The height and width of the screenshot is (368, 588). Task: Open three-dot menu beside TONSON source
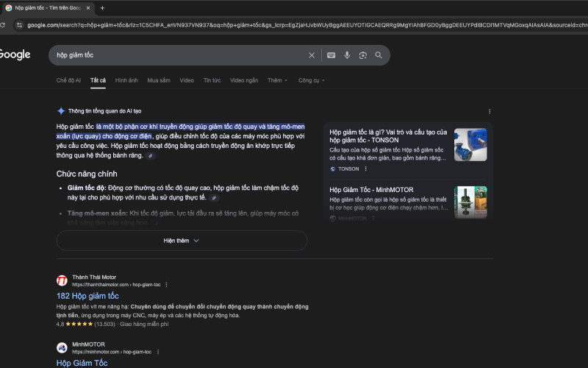[x=365, y=169]
